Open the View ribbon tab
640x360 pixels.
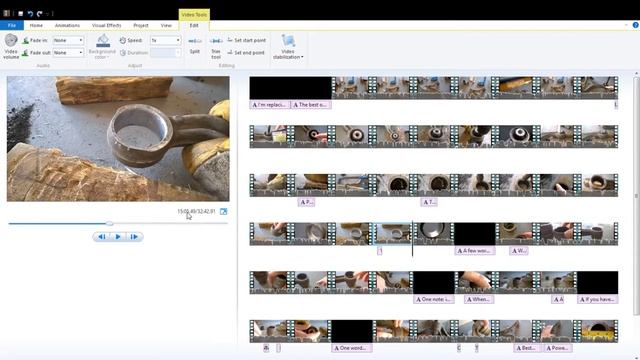(166, 25)
